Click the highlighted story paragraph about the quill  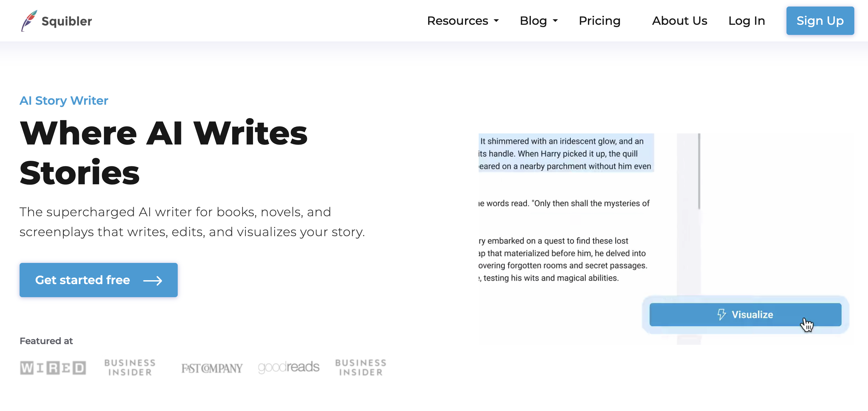pyautogui.click(x=566, y=153)
